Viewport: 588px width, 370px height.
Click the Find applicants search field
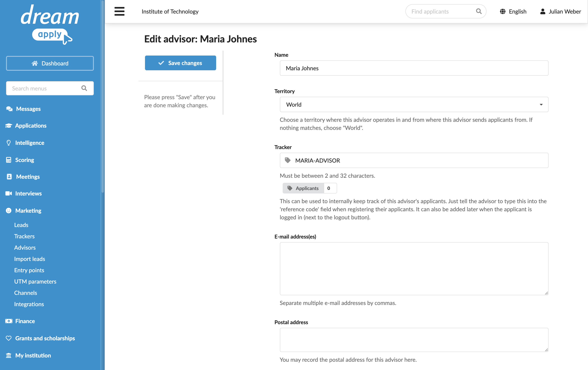click(446, 12)
